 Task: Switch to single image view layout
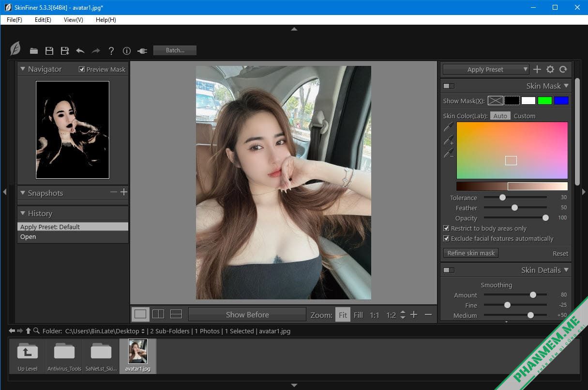[140, 314]
